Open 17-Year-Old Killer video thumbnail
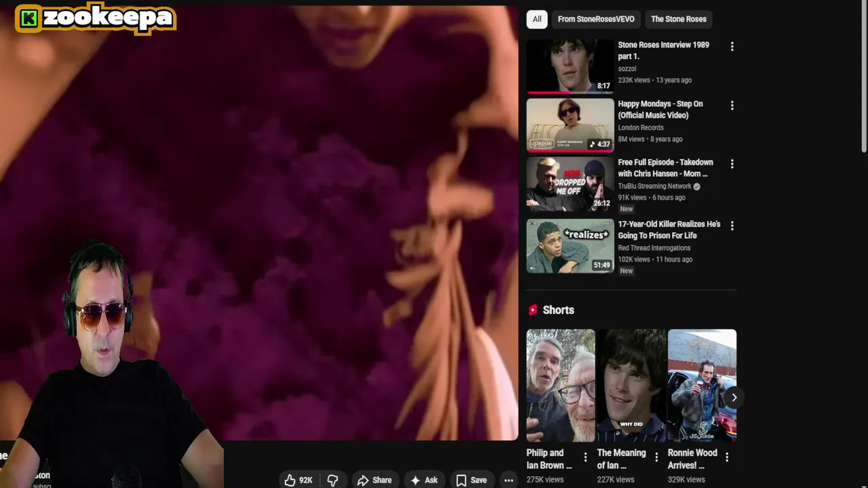 [570, 245]
